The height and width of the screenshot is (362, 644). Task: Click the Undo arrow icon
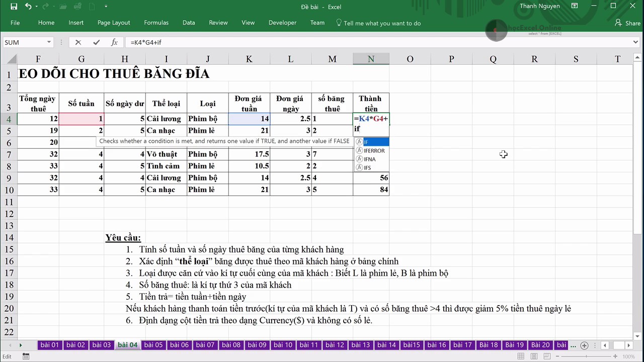pos(28,6)
